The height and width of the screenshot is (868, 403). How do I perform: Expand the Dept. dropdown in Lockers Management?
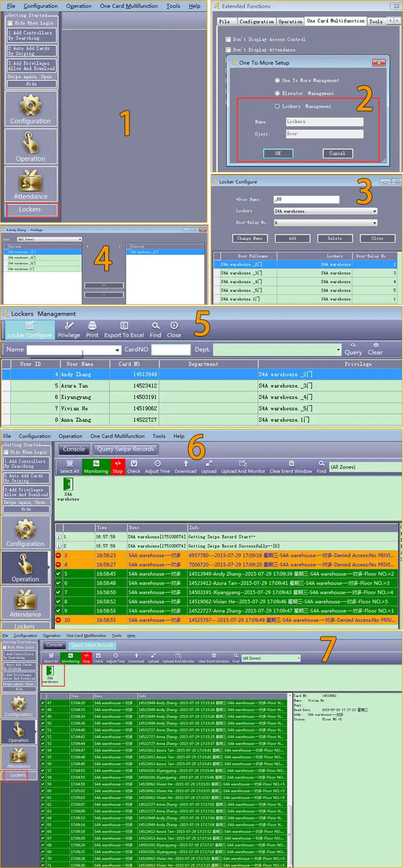coord(338,350)
